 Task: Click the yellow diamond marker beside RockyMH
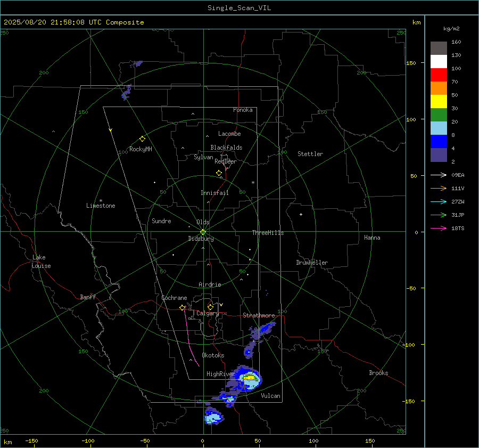click(x=142, y=139)
